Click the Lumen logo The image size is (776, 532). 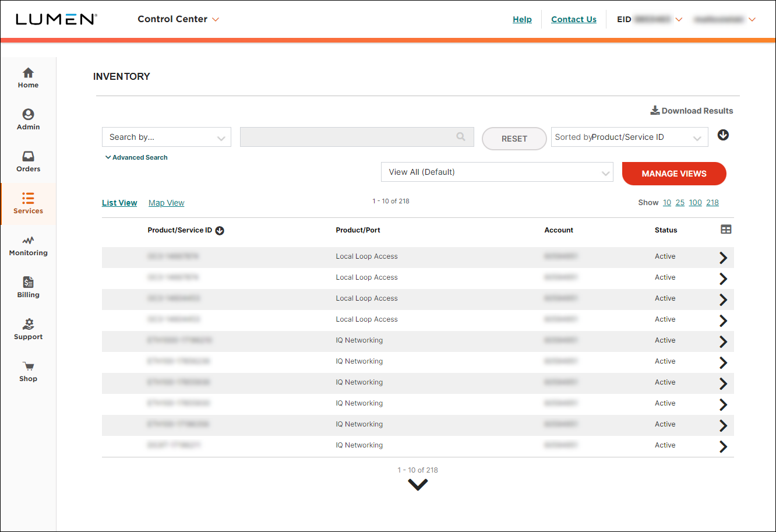[57, 19]
